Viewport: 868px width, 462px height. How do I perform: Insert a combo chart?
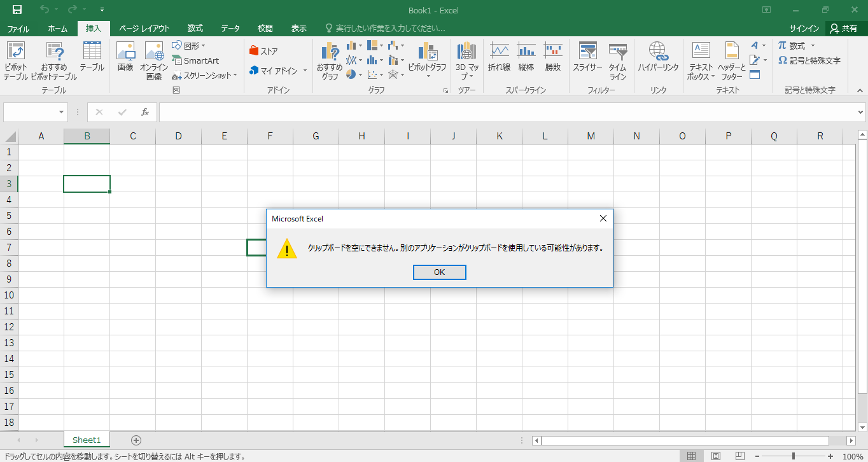pos(396,60)
